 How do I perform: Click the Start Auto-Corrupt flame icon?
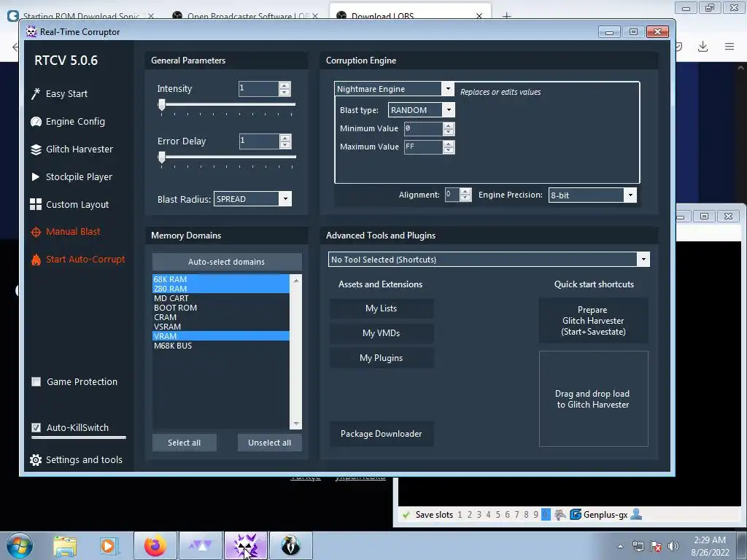click(36, 260)
